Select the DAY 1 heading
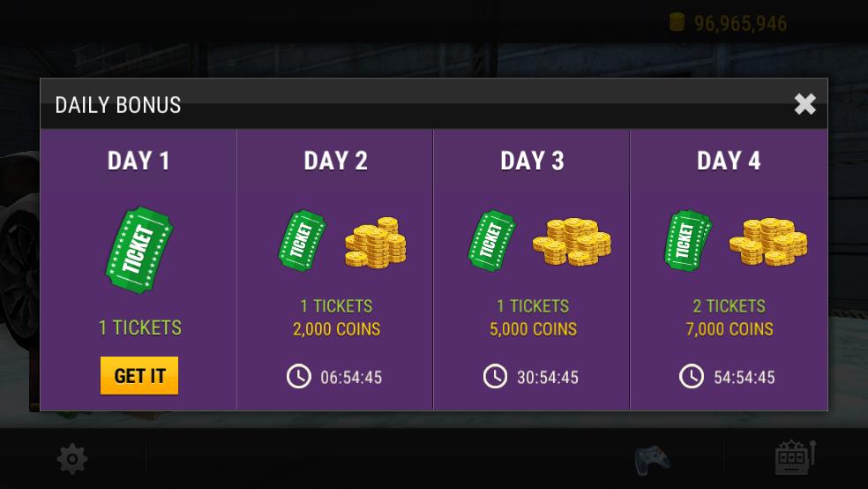Viewport: 868px width, 489px height. coord(138,161)
